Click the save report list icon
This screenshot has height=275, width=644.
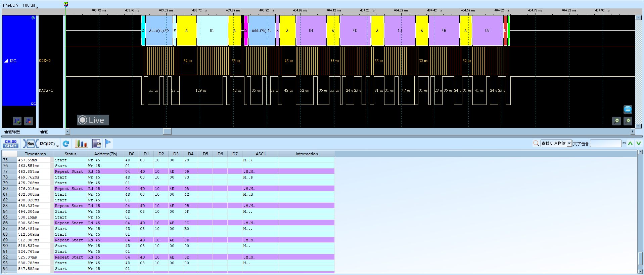point(97,144)
